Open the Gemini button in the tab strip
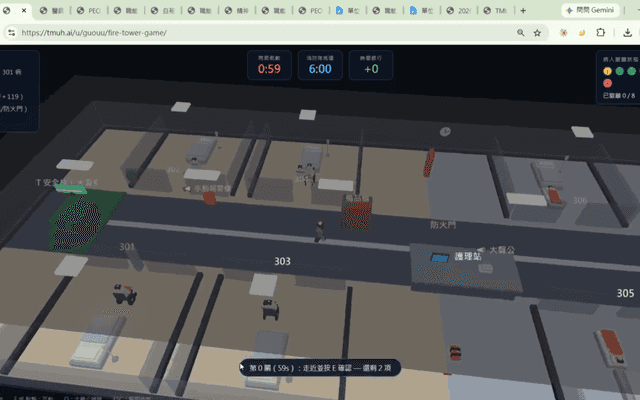The width and height of the screenshot is (640, 400). [x=591, y=10]
